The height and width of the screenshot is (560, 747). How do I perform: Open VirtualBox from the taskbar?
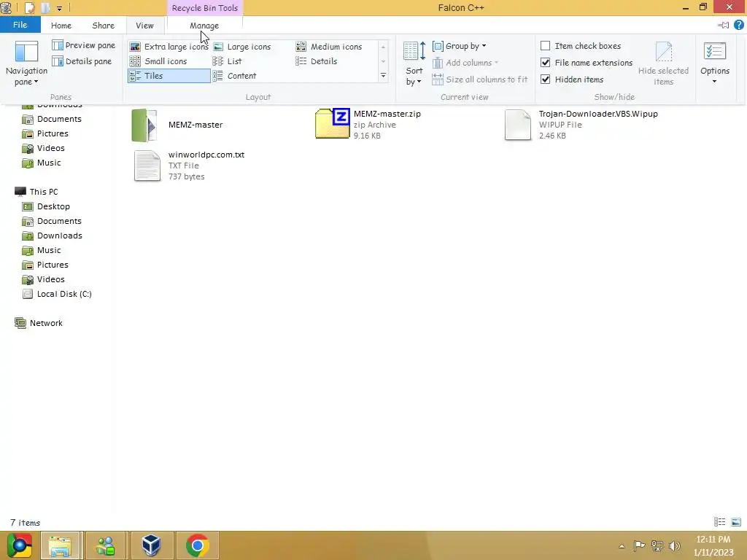click(x=152, y=545)
